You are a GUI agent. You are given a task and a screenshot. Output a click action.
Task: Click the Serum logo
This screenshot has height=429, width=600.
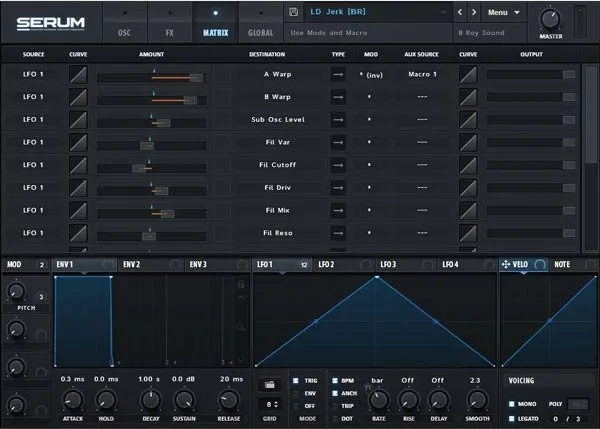pos(51,23)
